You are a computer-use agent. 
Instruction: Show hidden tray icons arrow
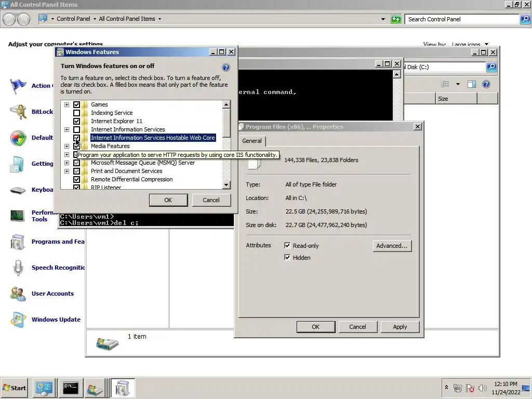[x=446, y=387]
